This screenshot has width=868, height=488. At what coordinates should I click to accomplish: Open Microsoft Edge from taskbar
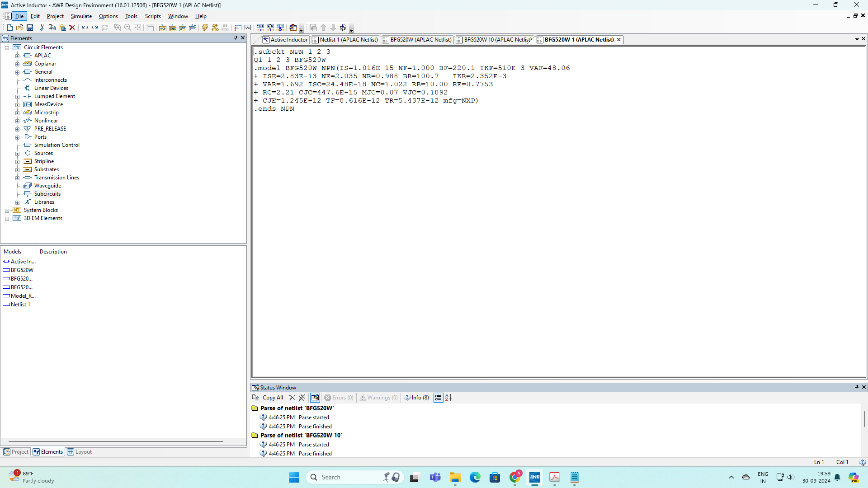(x=475, y=477)
